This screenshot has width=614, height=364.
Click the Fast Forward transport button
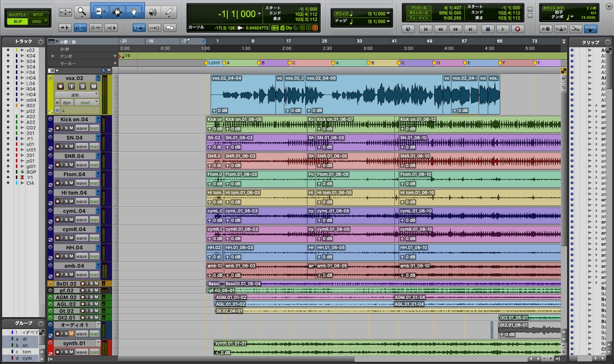point(456,29)
